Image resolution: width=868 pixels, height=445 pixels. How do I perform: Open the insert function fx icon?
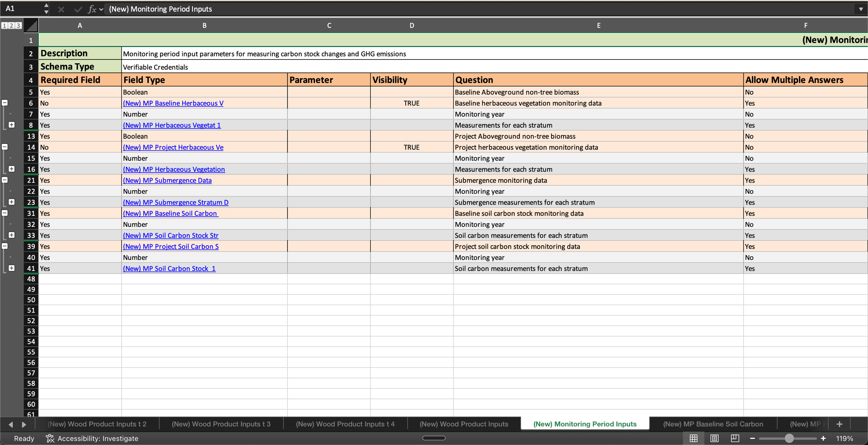[92, 9]
